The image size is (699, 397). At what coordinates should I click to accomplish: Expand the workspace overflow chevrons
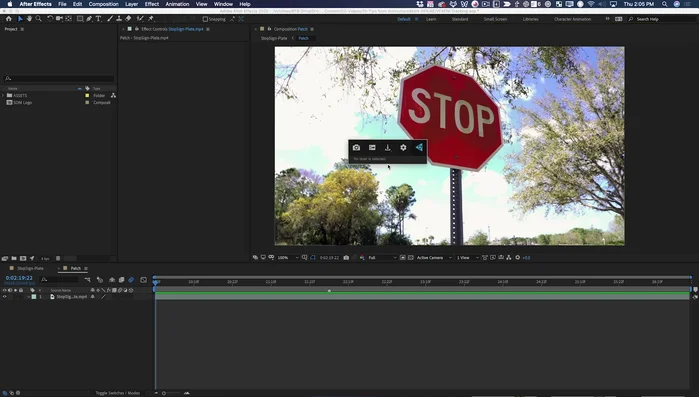[607, 19]
